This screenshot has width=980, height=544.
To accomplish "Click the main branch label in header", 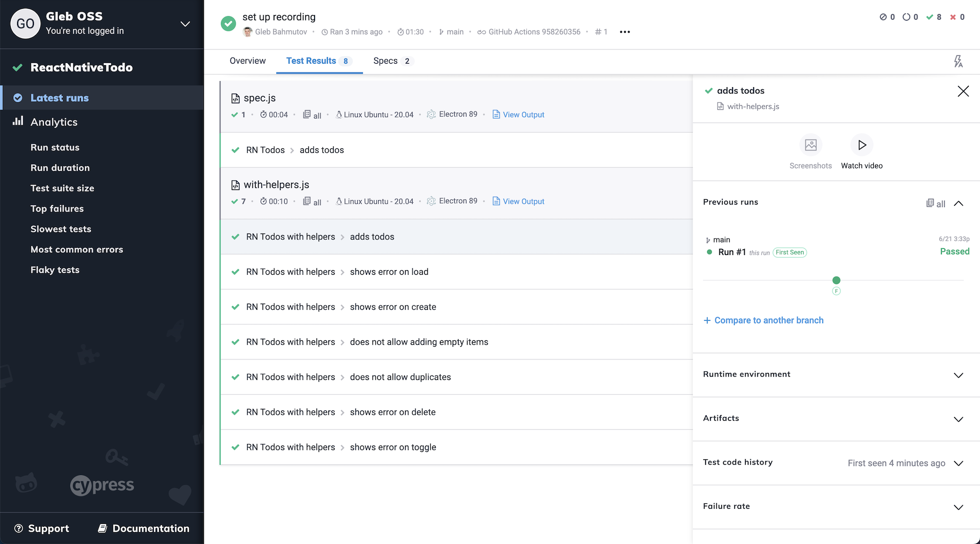I will click(451, 32).
